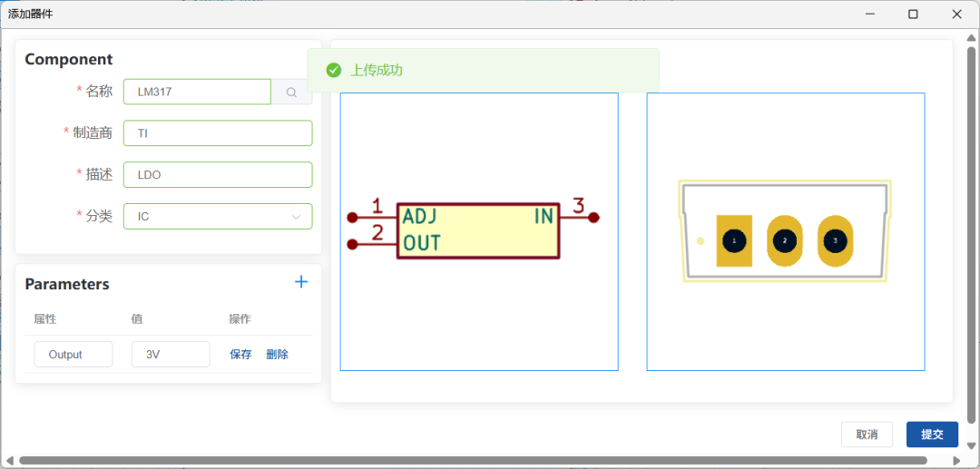Click the down arrow of the vertical scrollbar
The width and height of the screenshot is (980, 469).
tap(971, 445)
